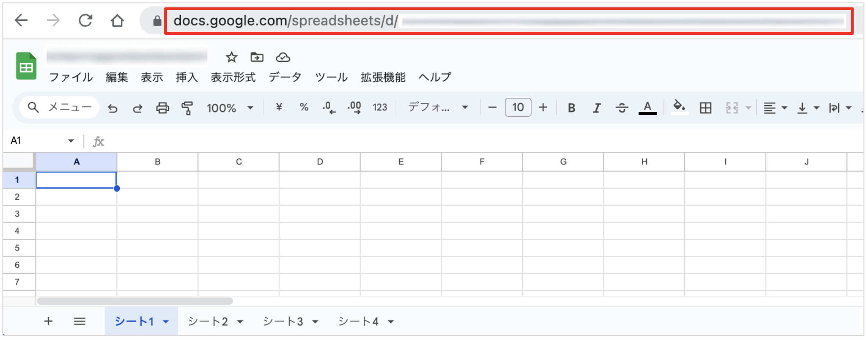
Task: Open the 挿入 menu
Action: pos(187,77)
